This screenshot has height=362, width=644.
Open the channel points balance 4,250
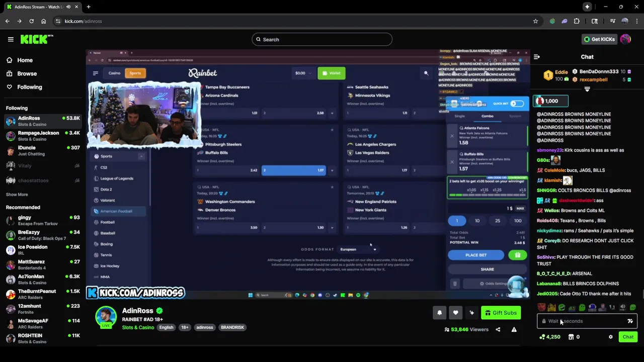(x=549, y=337)
